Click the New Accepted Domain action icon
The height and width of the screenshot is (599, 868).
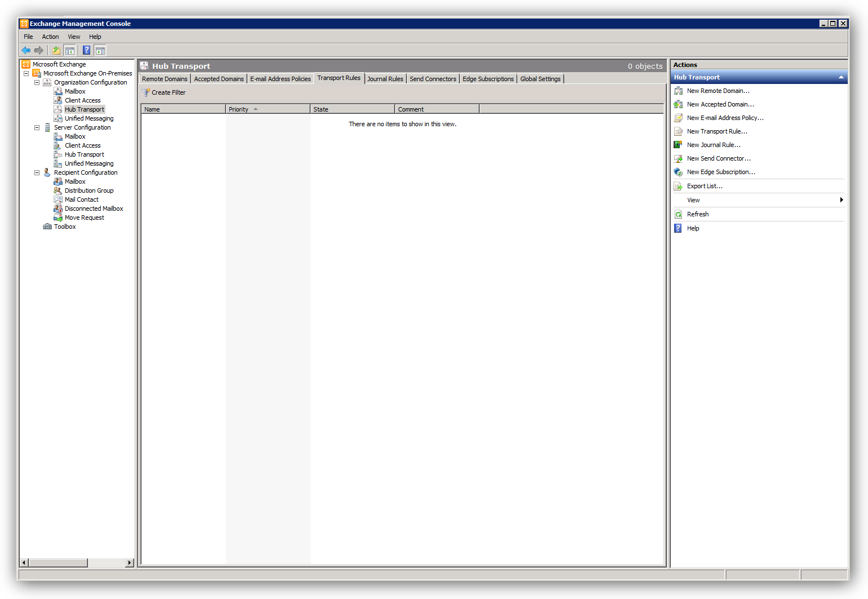pos(678,104)
